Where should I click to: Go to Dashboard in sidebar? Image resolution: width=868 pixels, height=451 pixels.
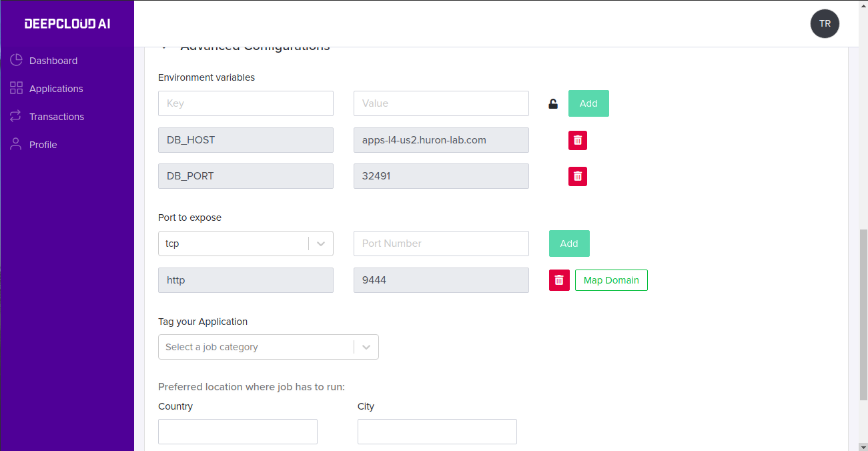pyautogui.click(x=53, y=61)
